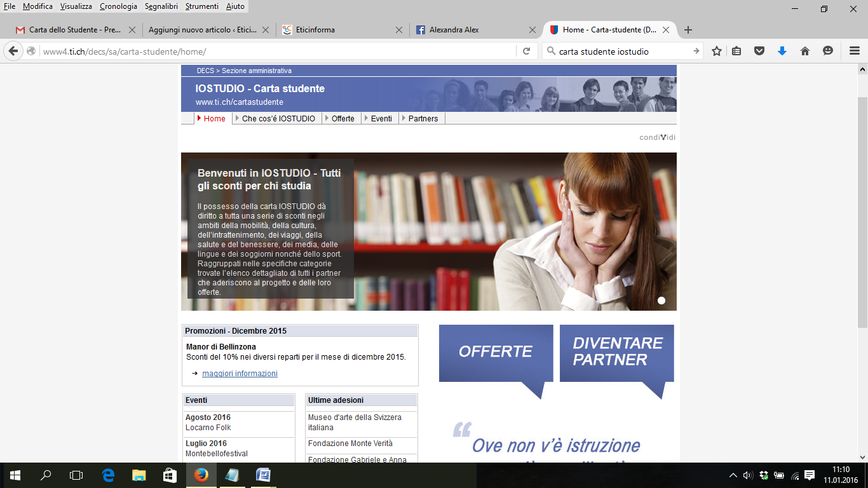Close the Carta dello Studente Gmail tab
868x488 pixels.
(132, 30)
